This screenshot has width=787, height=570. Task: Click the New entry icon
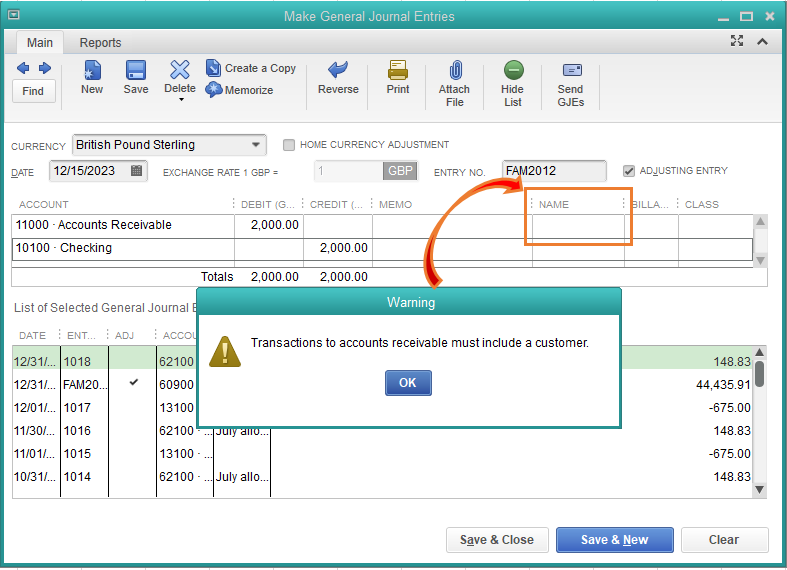tap(92, 70)
